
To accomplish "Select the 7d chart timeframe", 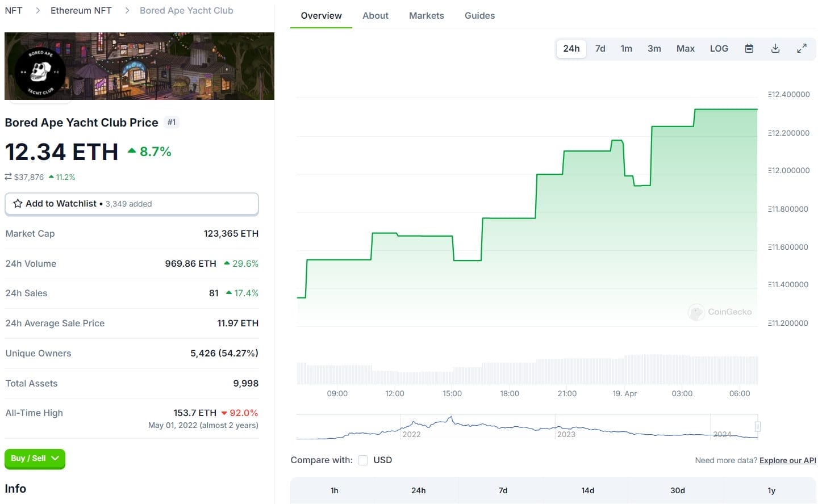I will click(600, 48).
